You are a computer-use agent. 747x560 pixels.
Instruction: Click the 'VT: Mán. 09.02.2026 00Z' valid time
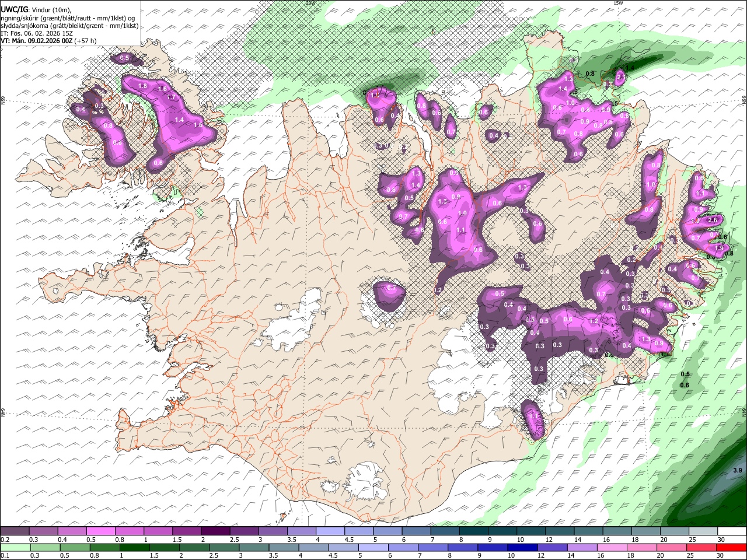pyautogui.click(x=36, y=41)
